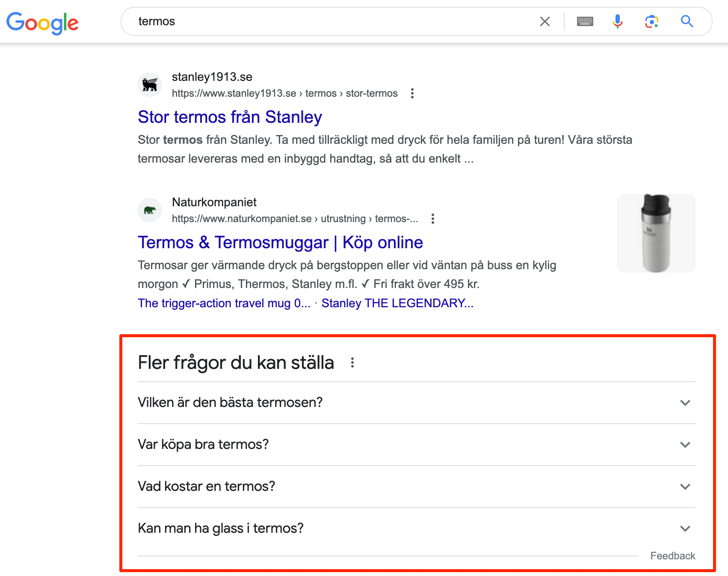This screenshot has height=576, width=728.
Task: Open The trigger-action travel mug sitelink
Action: (x=224, y=303)
